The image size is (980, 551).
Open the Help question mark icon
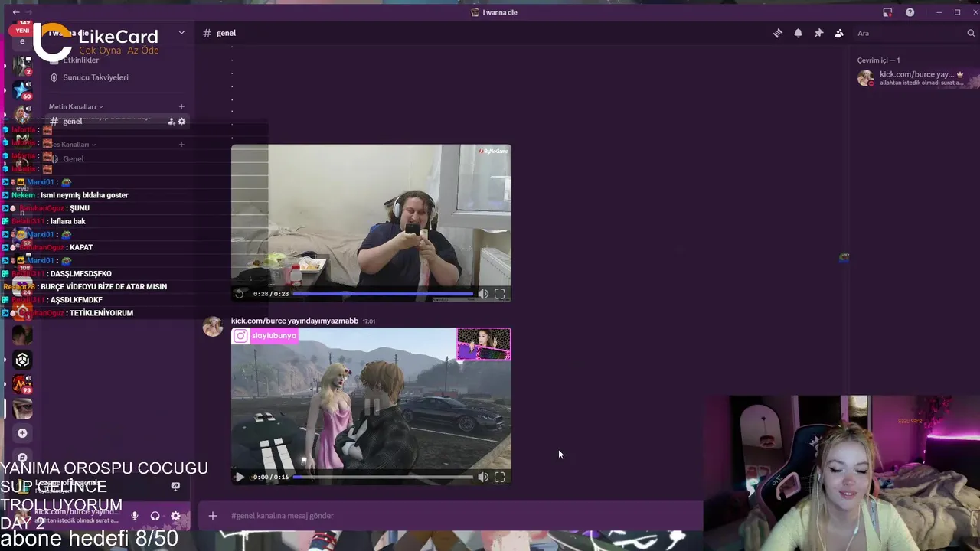pyautogui.click(x=910, y=12)
